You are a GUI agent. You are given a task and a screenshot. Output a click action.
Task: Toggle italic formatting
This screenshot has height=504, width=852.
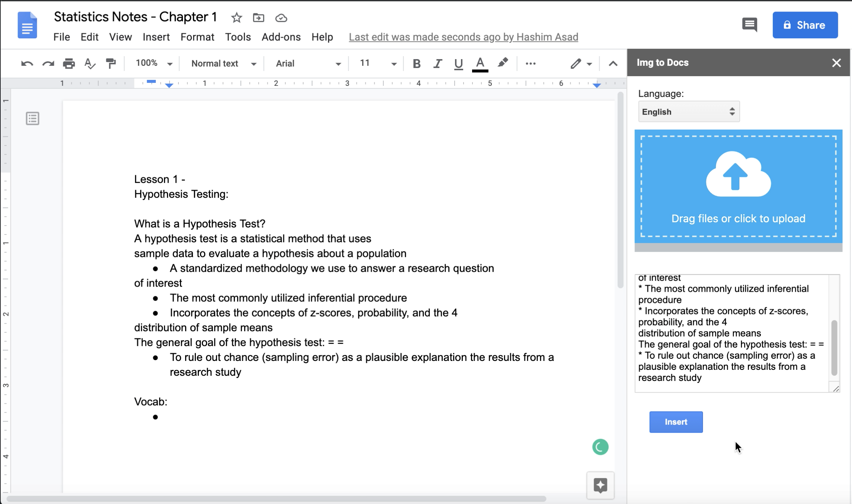438,64
